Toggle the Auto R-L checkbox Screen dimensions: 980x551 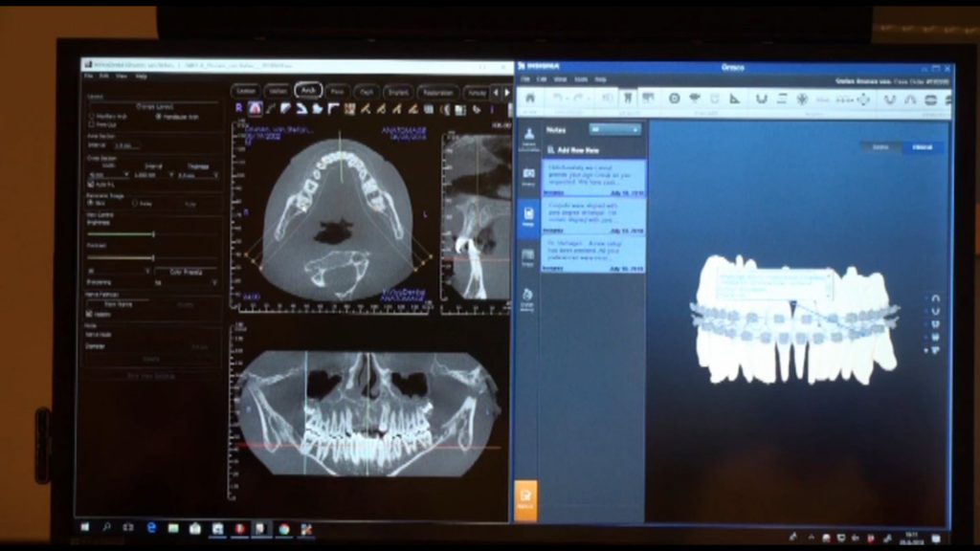pyautogui.click(x=91, y=184)
